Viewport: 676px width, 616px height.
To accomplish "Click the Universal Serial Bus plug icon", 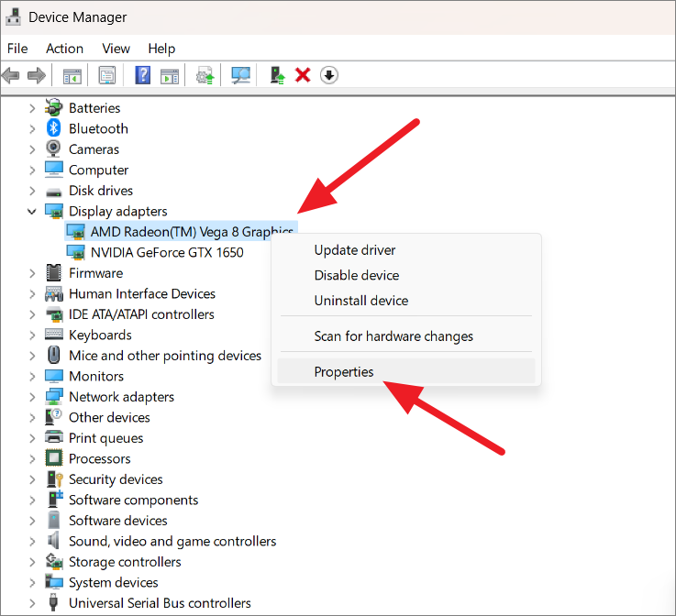I will [x=53, y=602].
